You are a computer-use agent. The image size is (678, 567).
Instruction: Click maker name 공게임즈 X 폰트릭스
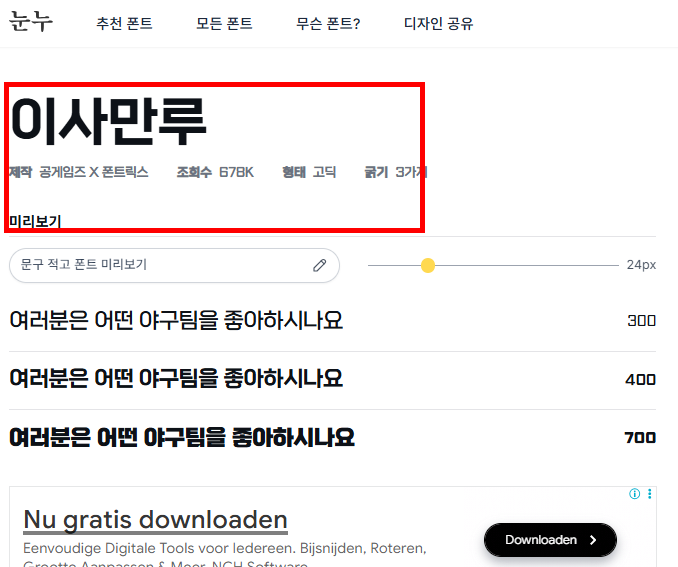[93, 172]
